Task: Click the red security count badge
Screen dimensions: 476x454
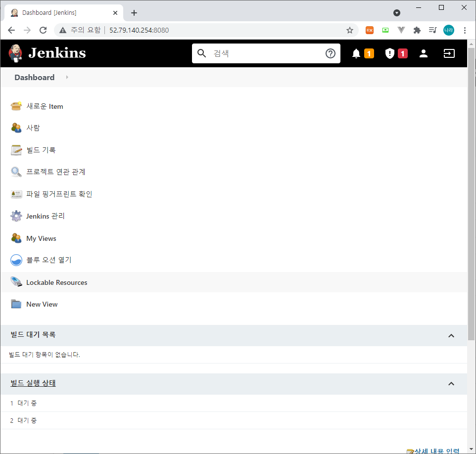Action: 403,54
